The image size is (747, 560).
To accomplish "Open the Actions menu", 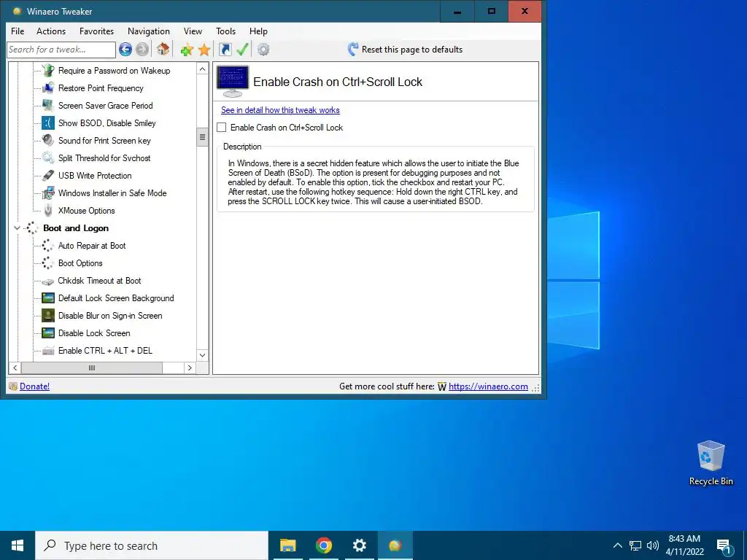I will click(x=51, y=31).
